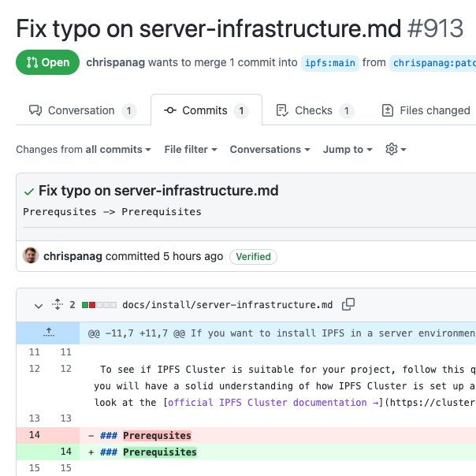Open chrispanag avatar by commit

point(31,255)
